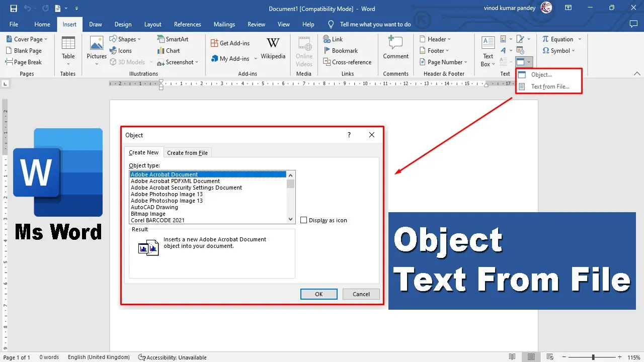Click the zoom slider handle
The width and height of the screenshot is (644, 362).
pyautogui.click(x=593, y=357)
